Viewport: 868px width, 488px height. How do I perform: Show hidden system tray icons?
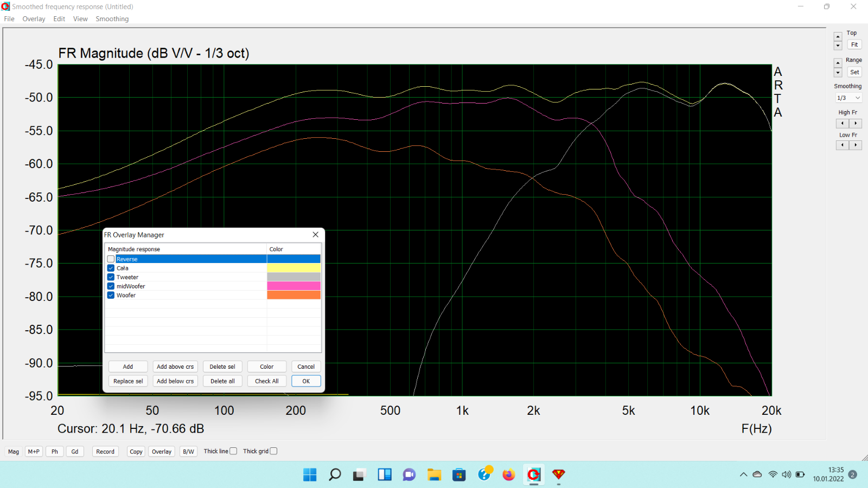click(743, 474)
